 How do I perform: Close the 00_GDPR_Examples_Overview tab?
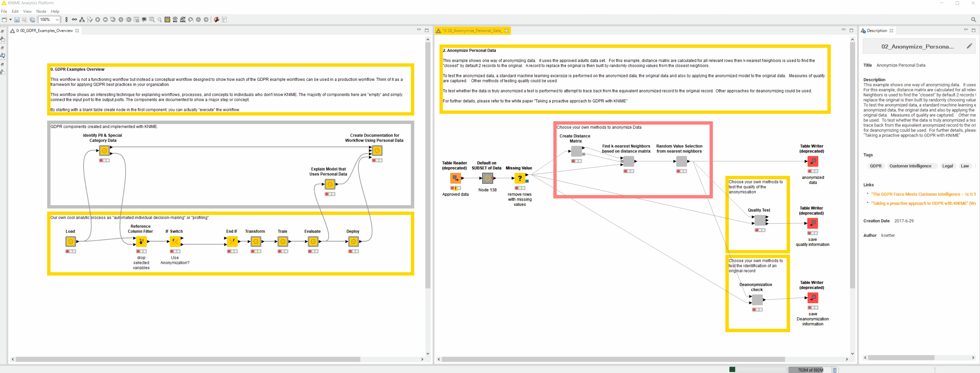pos(77,30)
